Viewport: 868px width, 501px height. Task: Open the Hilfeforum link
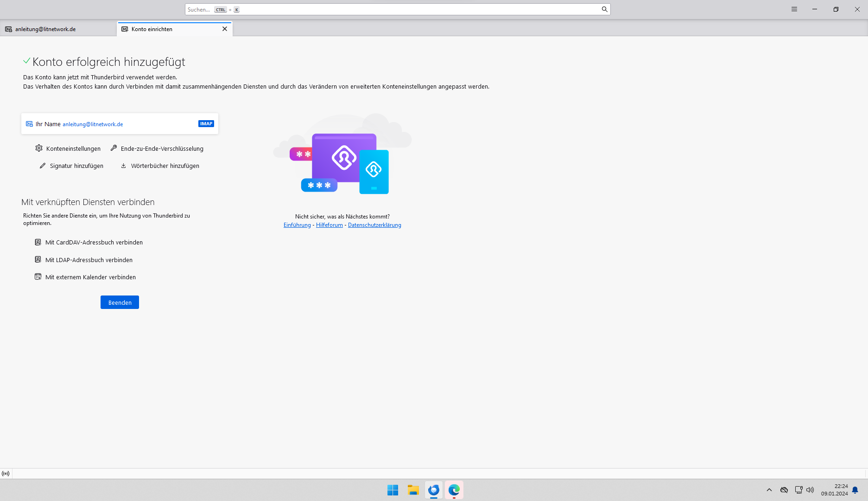[329, 225]
